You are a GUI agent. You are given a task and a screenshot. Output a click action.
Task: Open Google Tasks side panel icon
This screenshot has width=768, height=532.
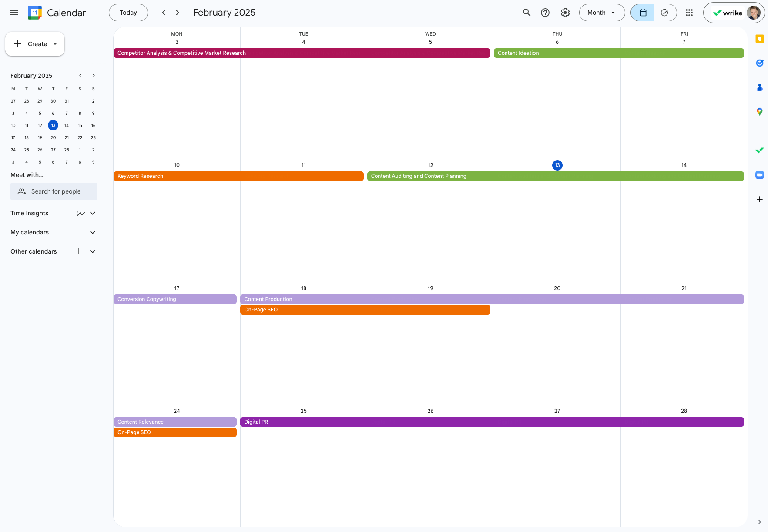760,63
